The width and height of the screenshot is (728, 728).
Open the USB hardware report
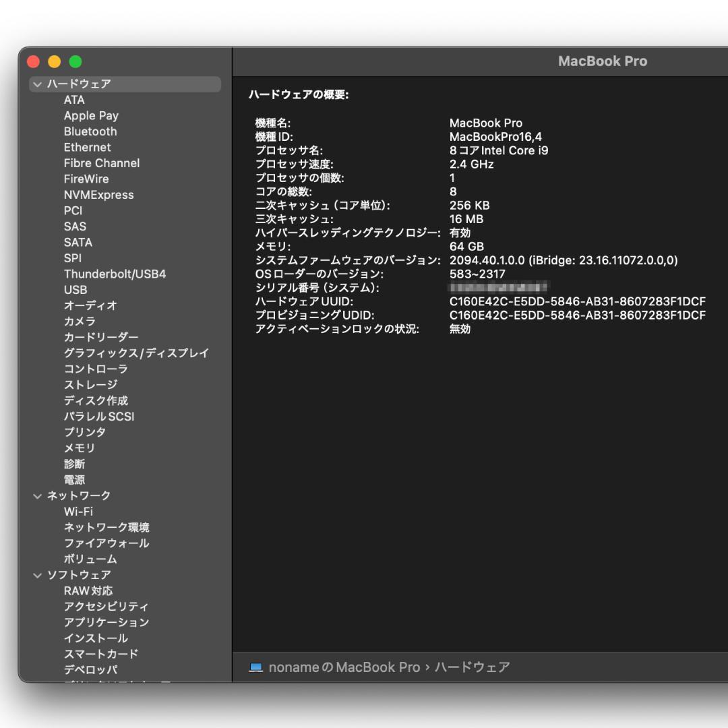[x=75, y=290]
